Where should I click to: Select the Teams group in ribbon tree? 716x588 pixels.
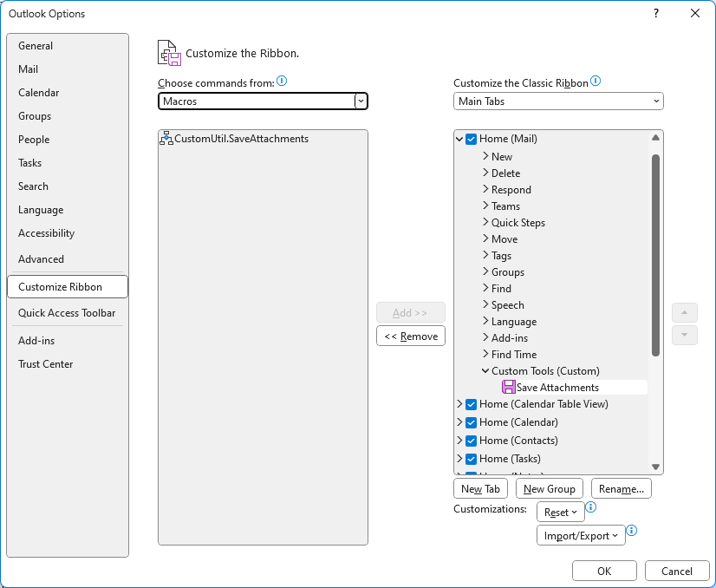point(505,206)
